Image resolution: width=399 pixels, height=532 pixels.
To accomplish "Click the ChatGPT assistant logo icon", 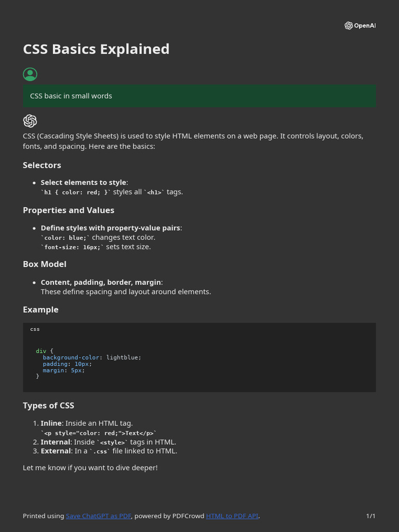I will point(30,121).
